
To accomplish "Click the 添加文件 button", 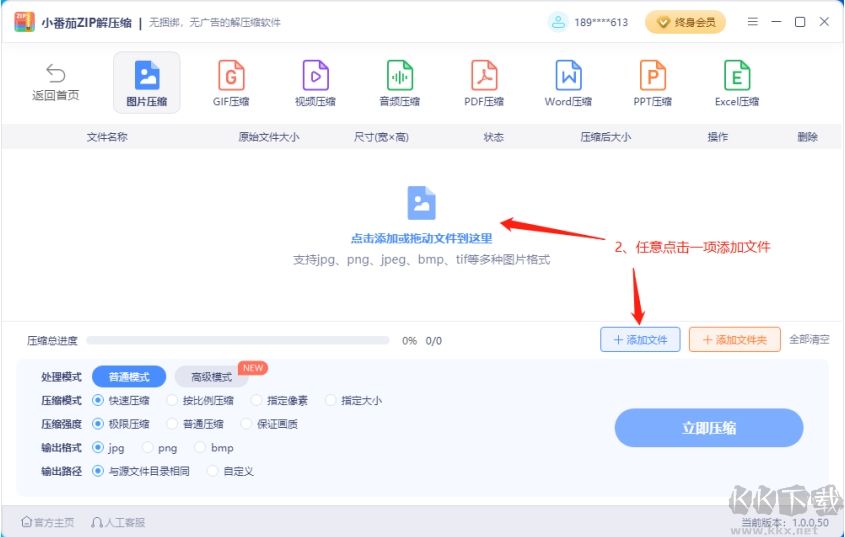I will pyautogui.click(x=640, y=340).
